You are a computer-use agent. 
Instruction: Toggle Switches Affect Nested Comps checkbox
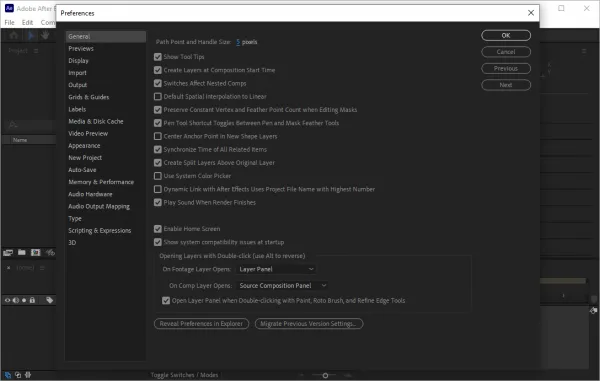click(158, 83)
